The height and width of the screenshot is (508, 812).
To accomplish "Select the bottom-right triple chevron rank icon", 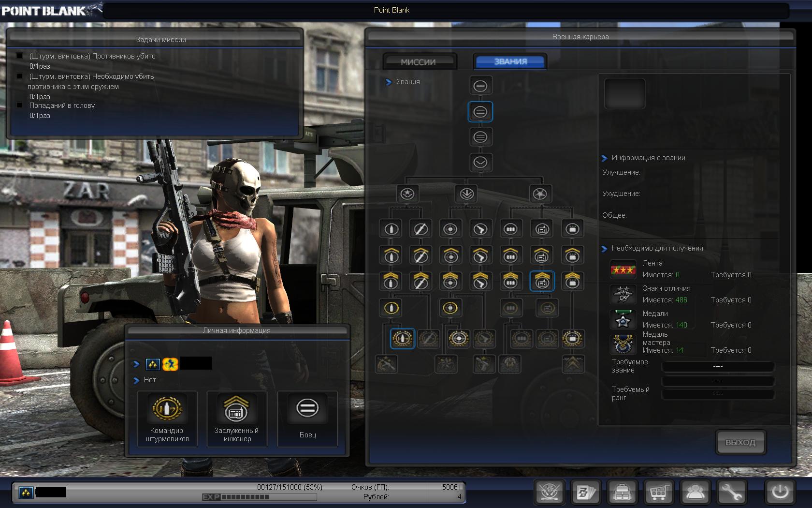I will [x=573, y=364].
